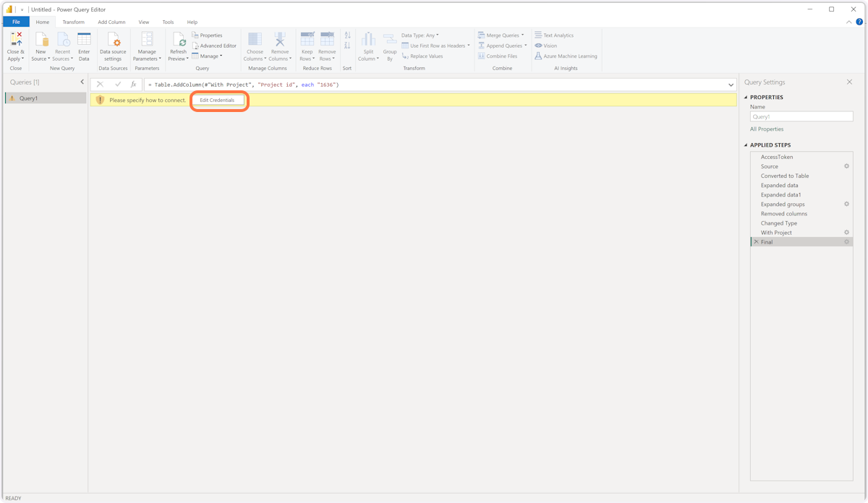Viewport: 868px width, 503px height.
Task: Click the Close & Apply icon
Action: click(x=16, y=40)
